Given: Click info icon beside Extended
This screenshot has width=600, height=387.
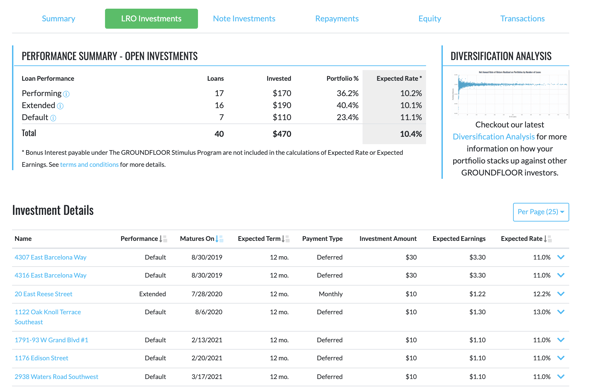Looking at the screenshot, I should tap(60, 106).
